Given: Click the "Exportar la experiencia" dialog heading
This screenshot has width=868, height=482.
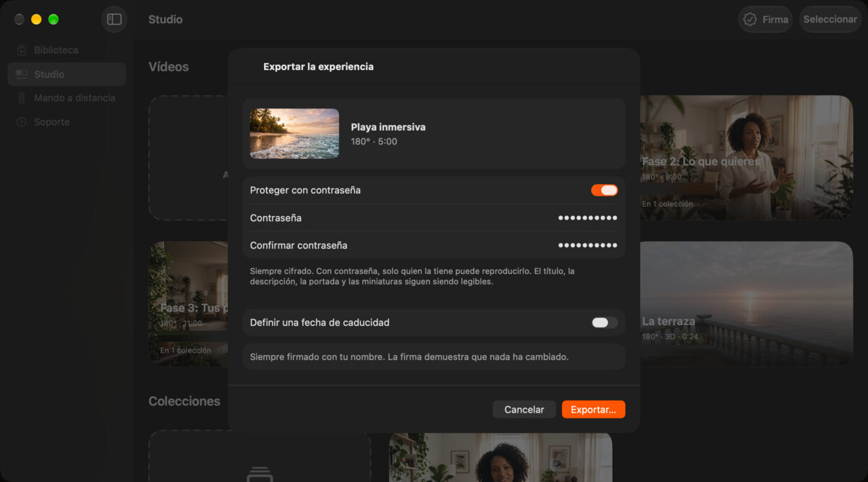Looking at the screenshot, I should [x=318, y=66].
